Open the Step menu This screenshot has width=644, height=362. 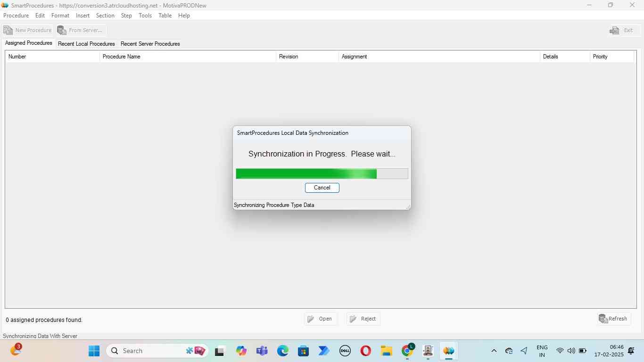pos(126,16)
